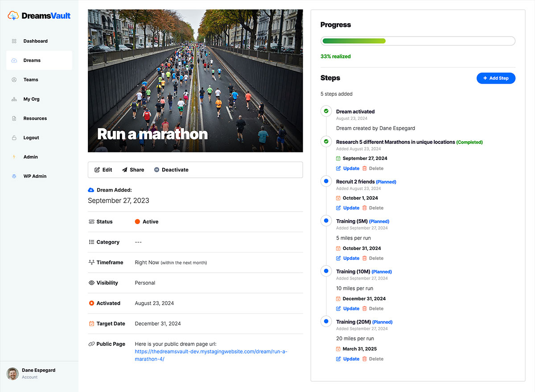Click the user avatar of Dane Espegard

tap(12, 373)
